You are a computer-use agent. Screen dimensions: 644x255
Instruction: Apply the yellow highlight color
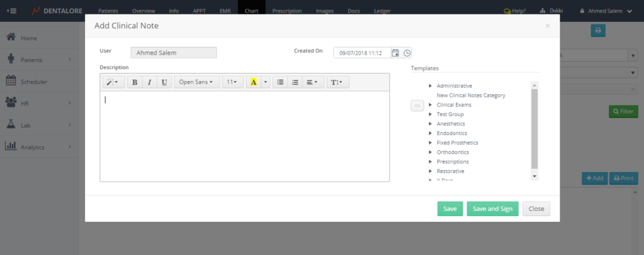tap(253, 82)
